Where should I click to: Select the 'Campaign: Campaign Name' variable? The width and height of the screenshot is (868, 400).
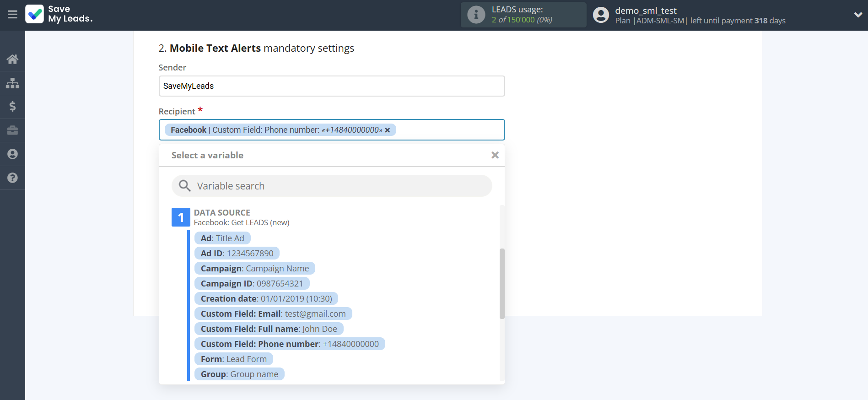(x=255, y=268)
